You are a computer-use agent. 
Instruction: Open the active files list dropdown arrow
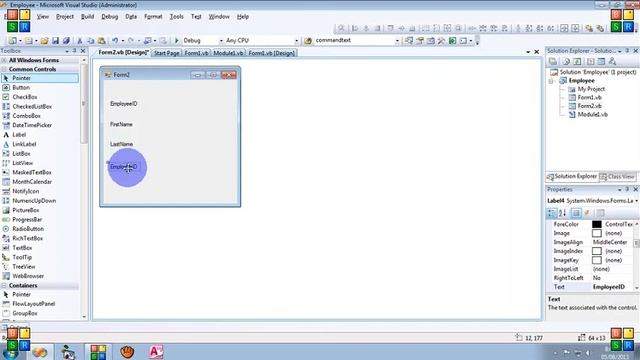pos(528,52)
